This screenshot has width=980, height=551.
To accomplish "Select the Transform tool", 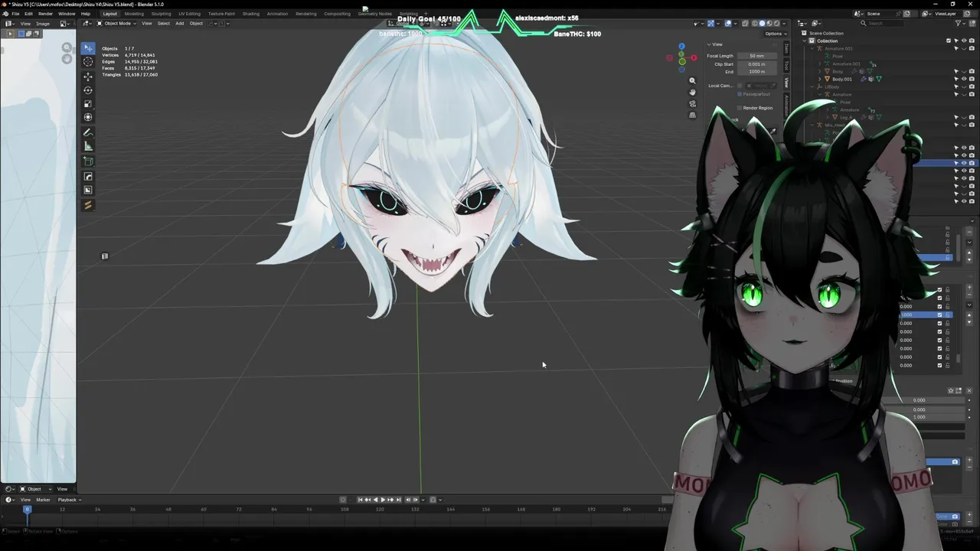I will coord(88,117).
